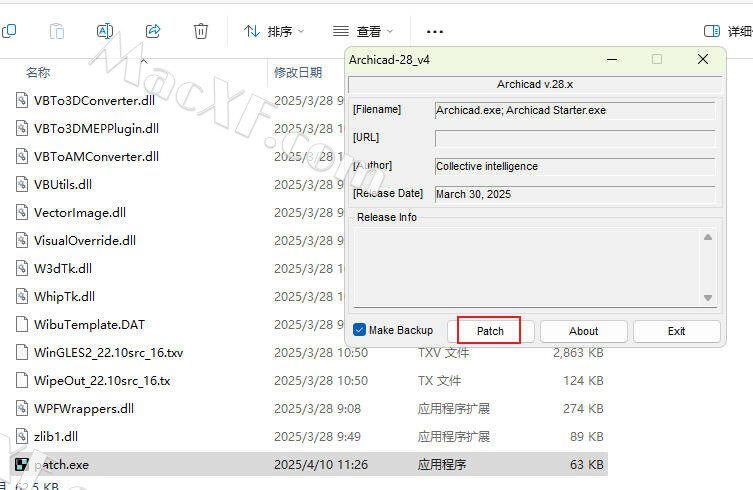Sort by the 名称 column header
The width and height of the screenshot is (753, 490).
tap(37, 73)
